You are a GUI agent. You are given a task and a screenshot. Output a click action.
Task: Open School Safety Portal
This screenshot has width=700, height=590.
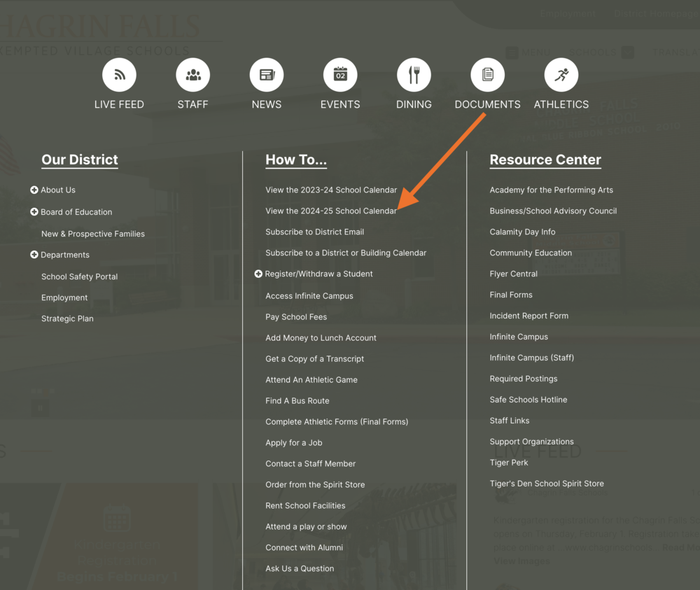coord(79,277)
